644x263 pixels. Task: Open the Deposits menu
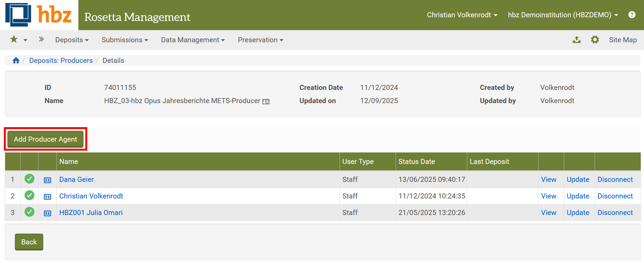[72, 40]
